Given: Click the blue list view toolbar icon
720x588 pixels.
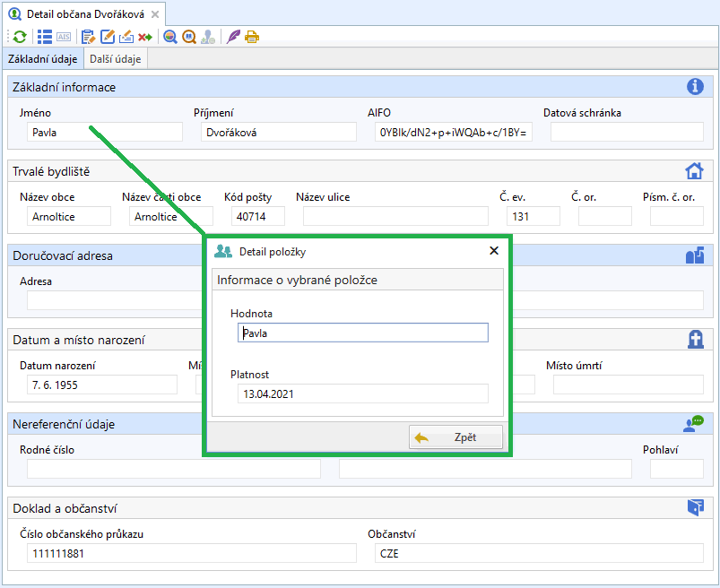Looking at the screenshot, I should point(45,37).
